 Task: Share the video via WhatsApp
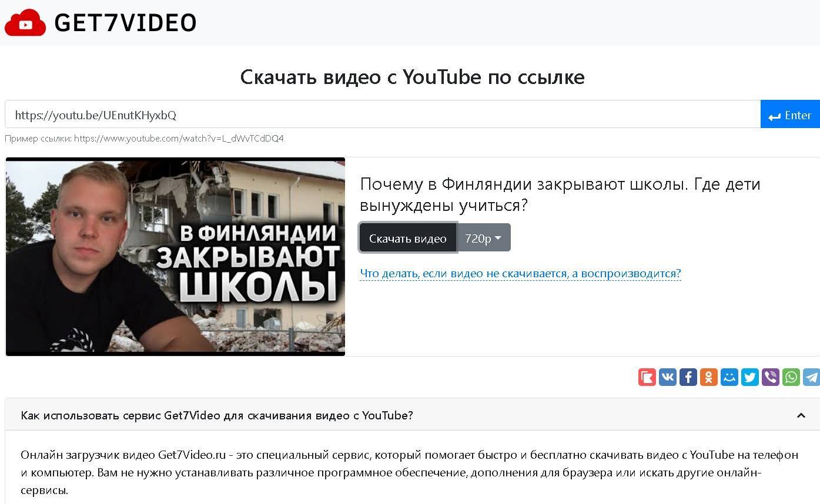[x=791, y=377]
